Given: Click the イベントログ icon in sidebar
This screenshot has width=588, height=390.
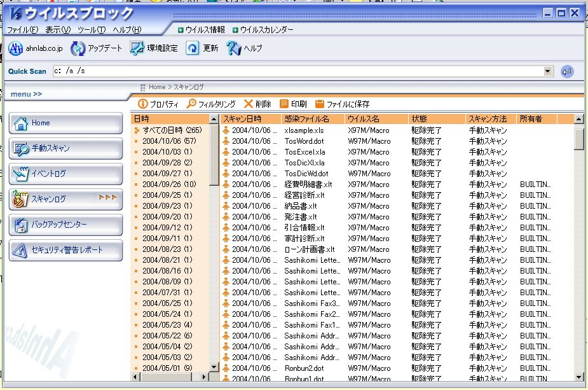Looking at the screenshot, I should point(21,174).
